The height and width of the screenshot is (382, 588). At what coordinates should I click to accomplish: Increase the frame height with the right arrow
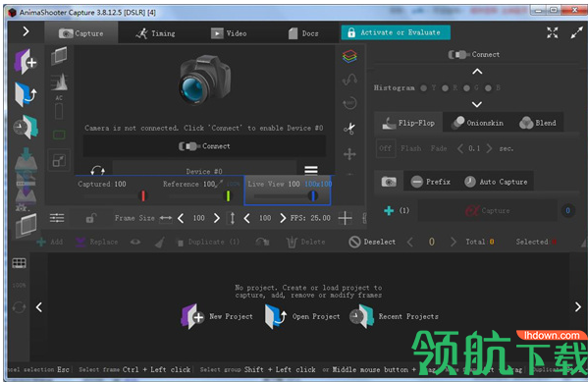[283, 218]
